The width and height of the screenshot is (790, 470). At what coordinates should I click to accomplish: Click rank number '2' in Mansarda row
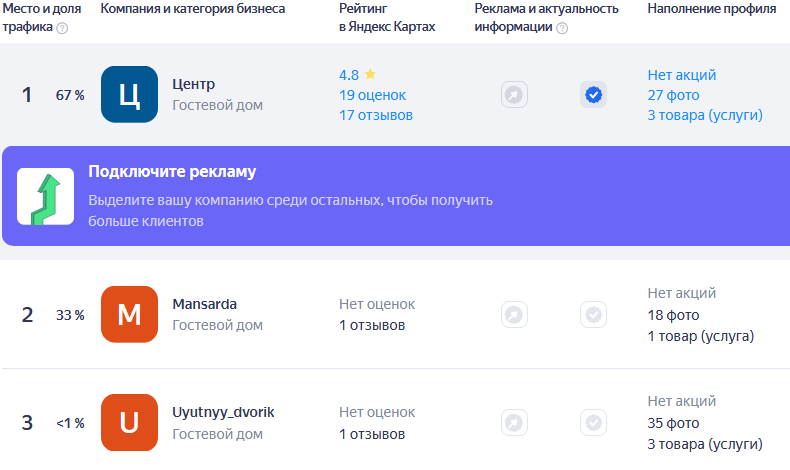pyautogui.click(x=27, y=315)
